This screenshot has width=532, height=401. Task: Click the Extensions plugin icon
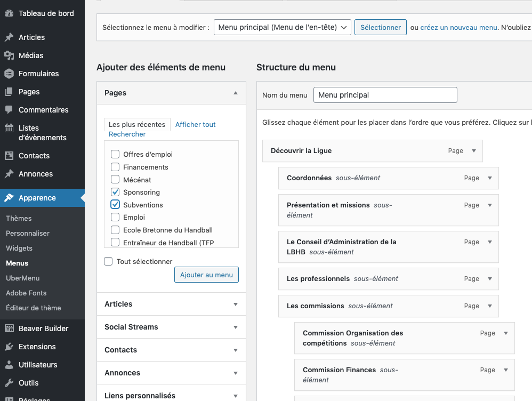click(9, 347)
